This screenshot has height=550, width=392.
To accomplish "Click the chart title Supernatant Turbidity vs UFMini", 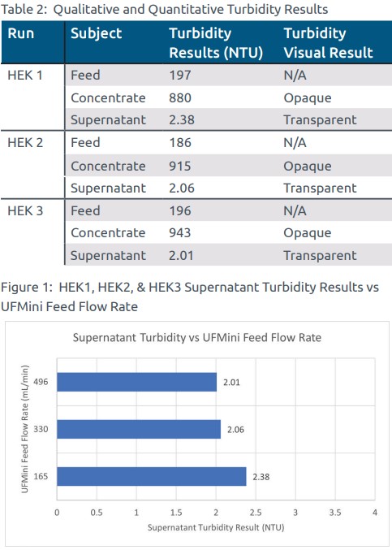I will [197, 337].
